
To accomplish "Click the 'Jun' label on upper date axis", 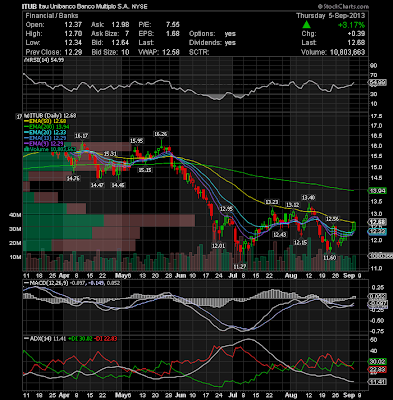I will tap(180, 276).
